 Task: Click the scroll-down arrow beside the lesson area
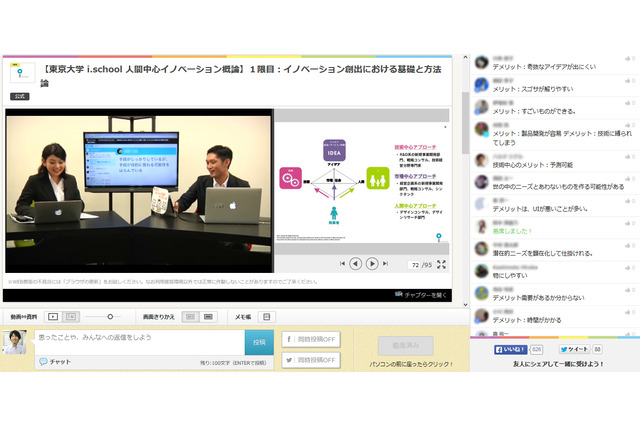coord(465,304)
